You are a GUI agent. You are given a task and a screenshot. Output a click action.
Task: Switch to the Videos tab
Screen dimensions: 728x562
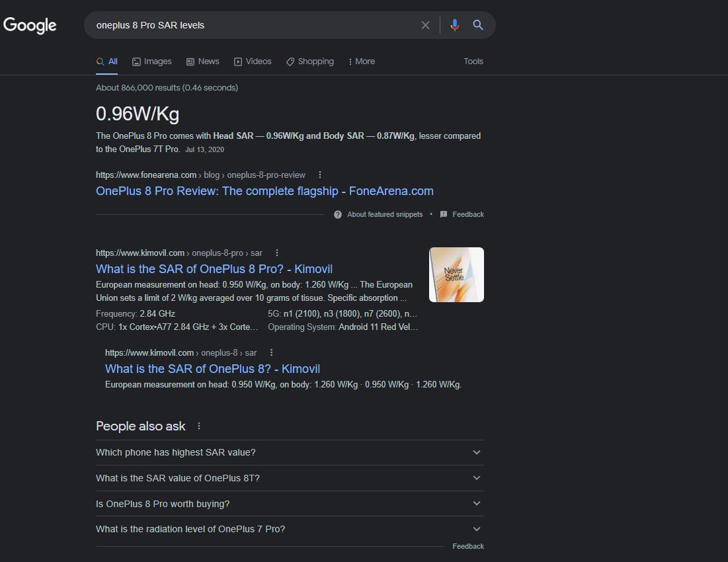(x=253, y=61)
